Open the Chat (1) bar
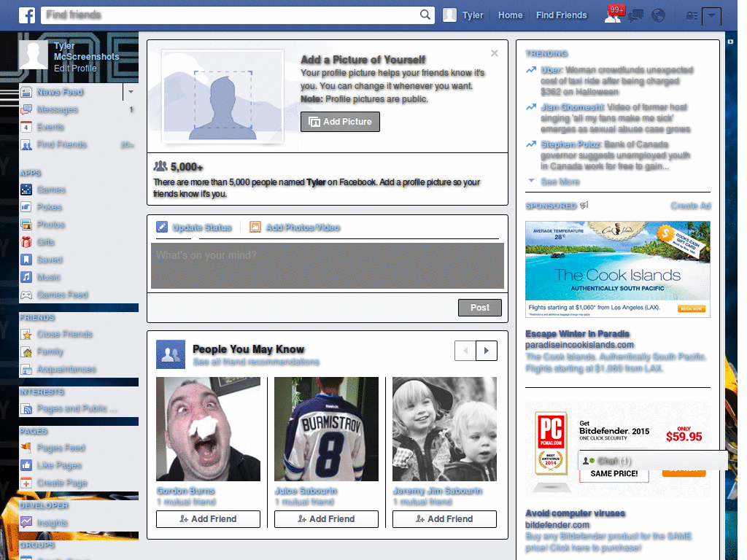 pos(653,461)
